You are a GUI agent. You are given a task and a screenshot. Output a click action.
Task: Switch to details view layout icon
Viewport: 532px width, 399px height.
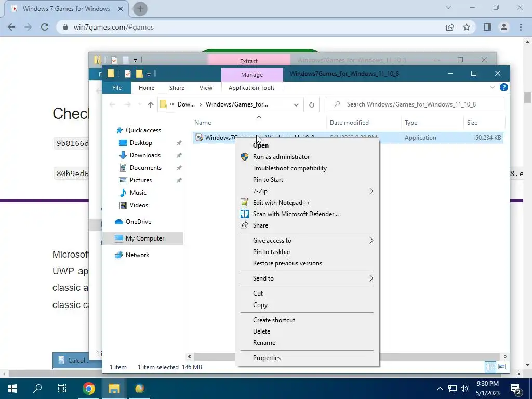490,367
